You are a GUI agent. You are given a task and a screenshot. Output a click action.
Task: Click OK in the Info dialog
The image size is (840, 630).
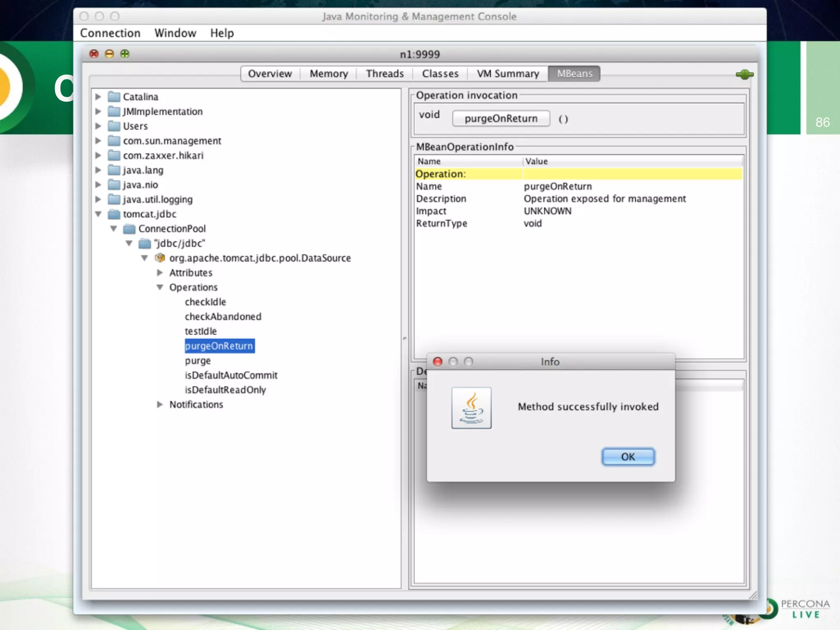pyautogui.click(x=628, y=457)
